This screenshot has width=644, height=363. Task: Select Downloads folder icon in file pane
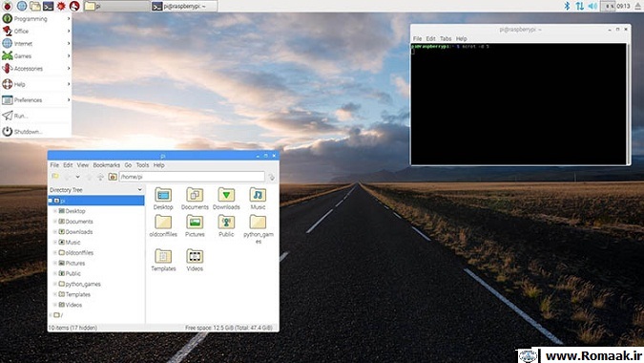tap(226, 195)
